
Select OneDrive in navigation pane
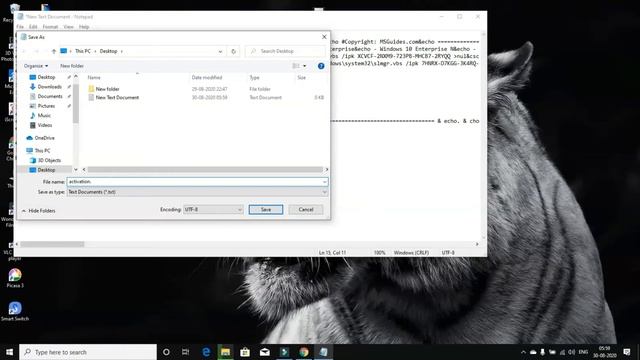[x=44, y=138]
